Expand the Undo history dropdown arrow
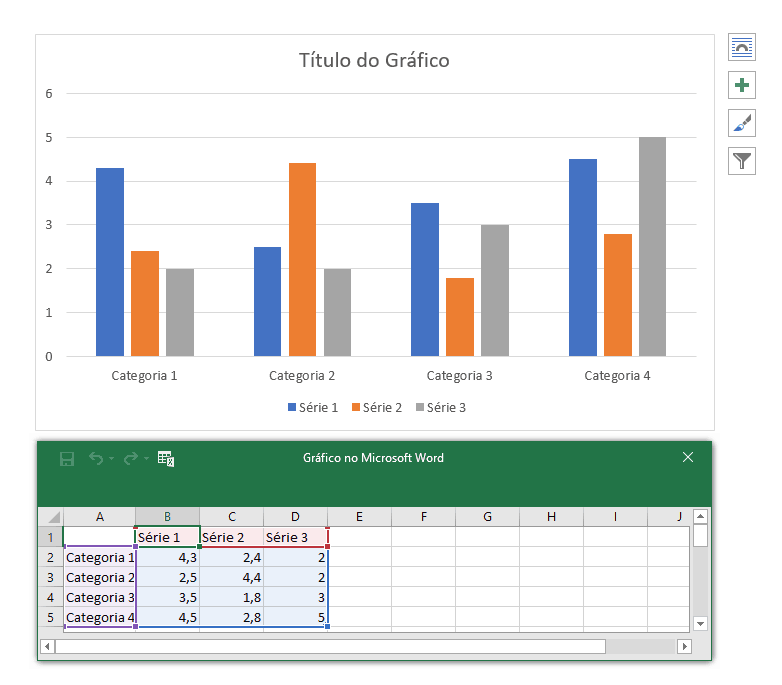This screenshot has height=685, width=782. coord(111,459)
